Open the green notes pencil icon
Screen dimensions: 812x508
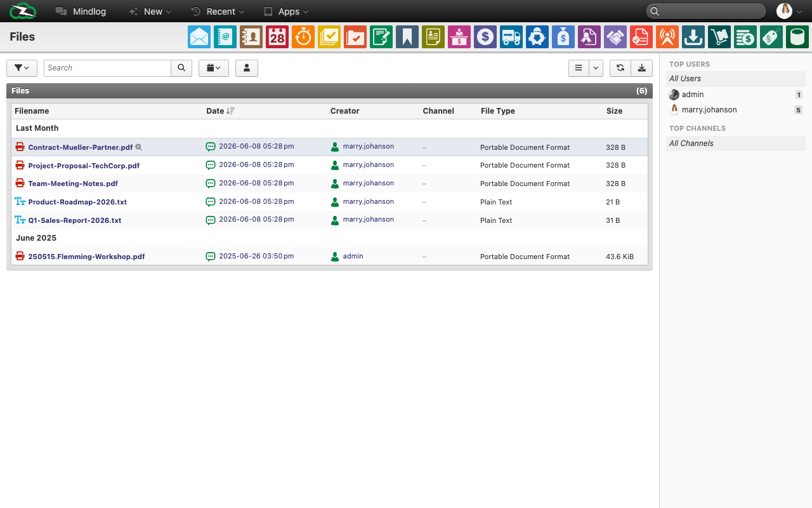coord(381,37)
